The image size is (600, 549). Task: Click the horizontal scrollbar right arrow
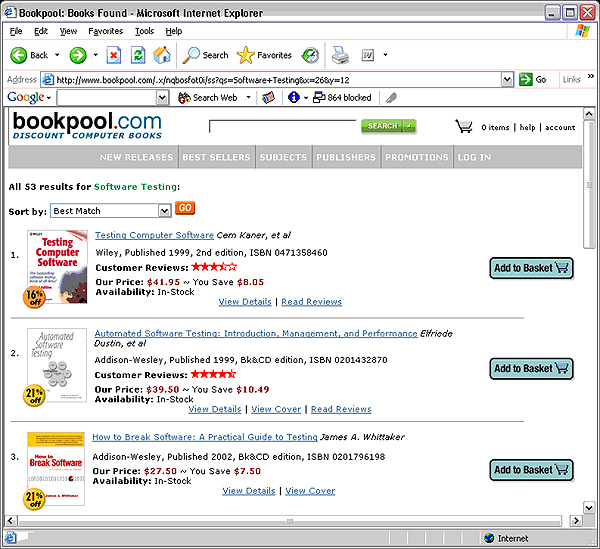coord(576,520)
